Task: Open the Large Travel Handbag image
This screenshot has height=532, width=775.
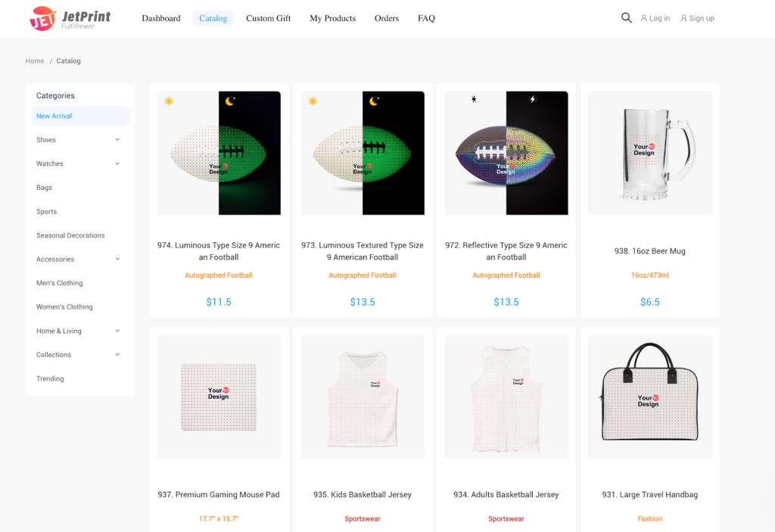Action: [650, 397]
